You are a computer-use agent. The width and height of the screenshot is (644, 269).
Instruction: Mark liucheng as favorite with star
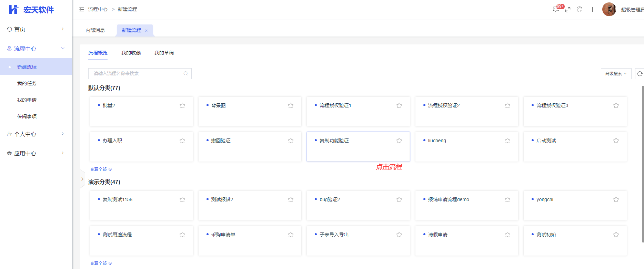[x=507, y=141]
